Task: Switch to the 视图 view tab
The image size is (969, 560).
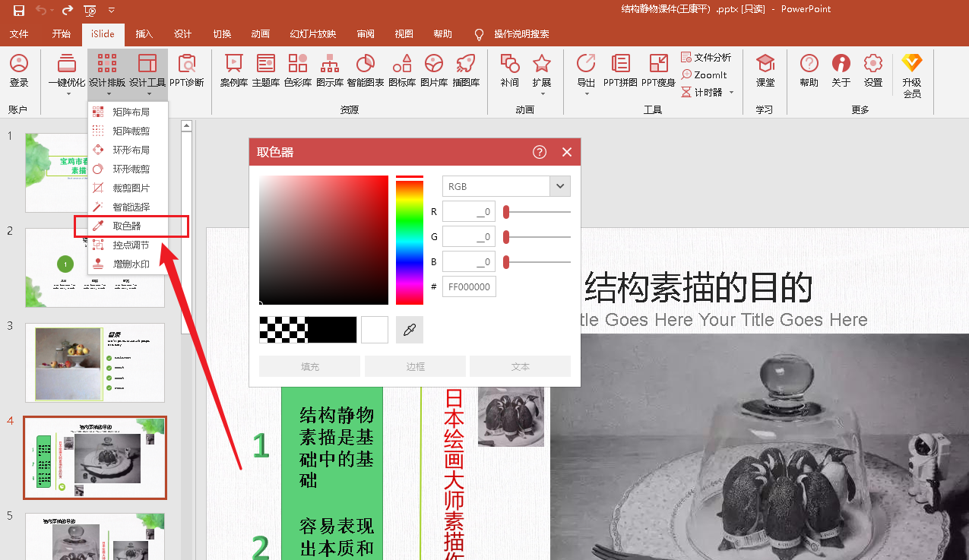Action: click(x=404, y=34)
